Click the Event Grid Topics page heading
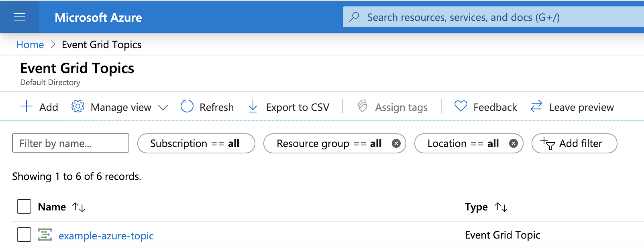The width and height of the screenshot is (644, 249). click(77, 68)
